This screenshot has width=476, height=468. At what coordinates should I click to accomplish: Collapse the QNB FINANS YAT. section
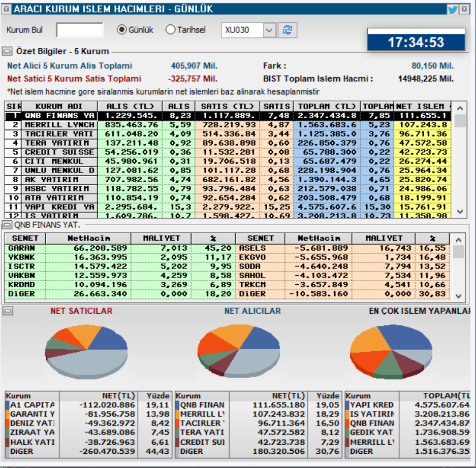(x=7, y=225)
